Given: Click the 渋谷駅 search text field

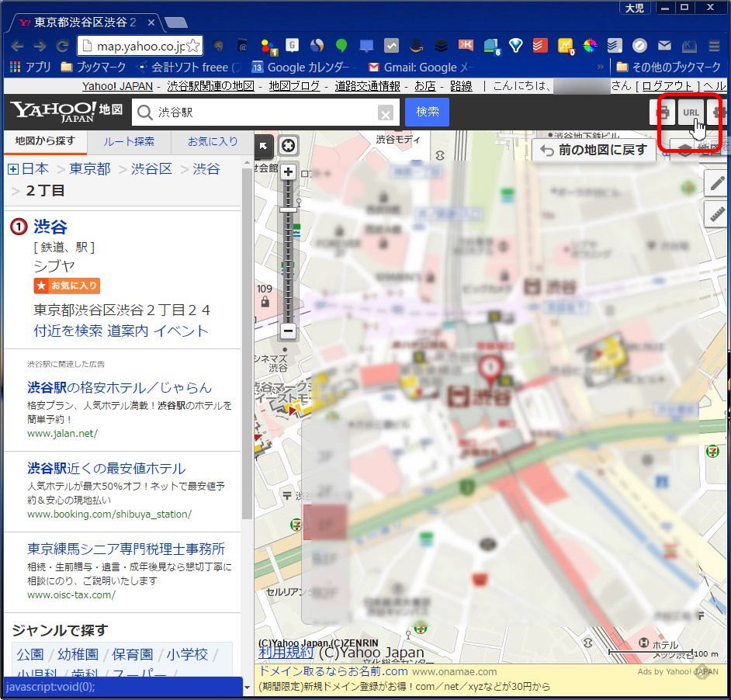Looking at the screenshot, I should pos(265,113).
